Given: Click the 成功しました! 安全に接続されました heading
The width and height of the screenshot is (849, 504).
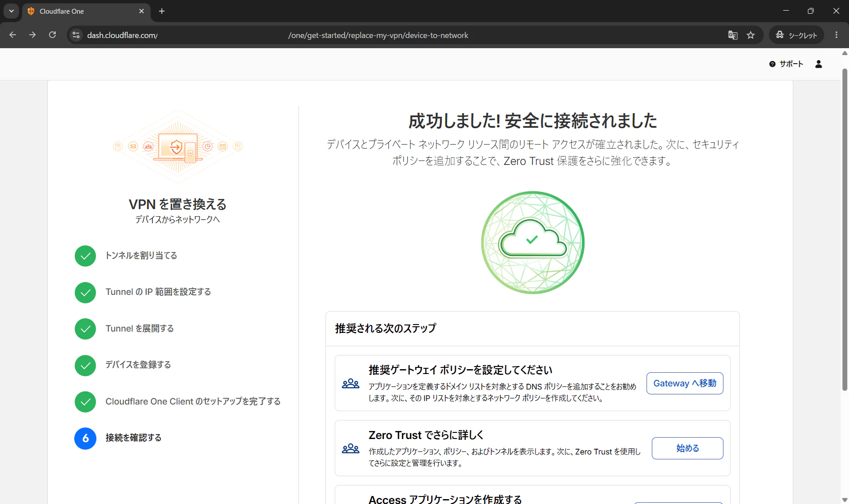Looking at the screenshot, I should tap(532, 121).
